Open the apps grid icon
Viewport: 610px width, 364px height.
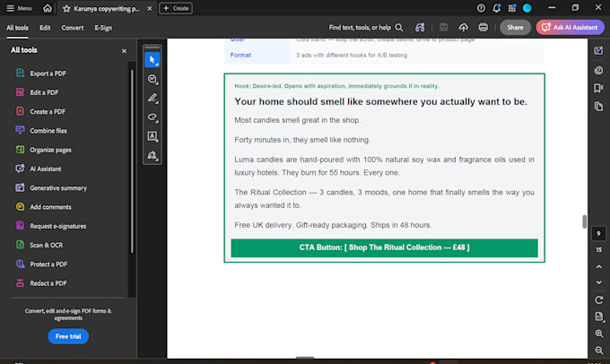[512, 8]
